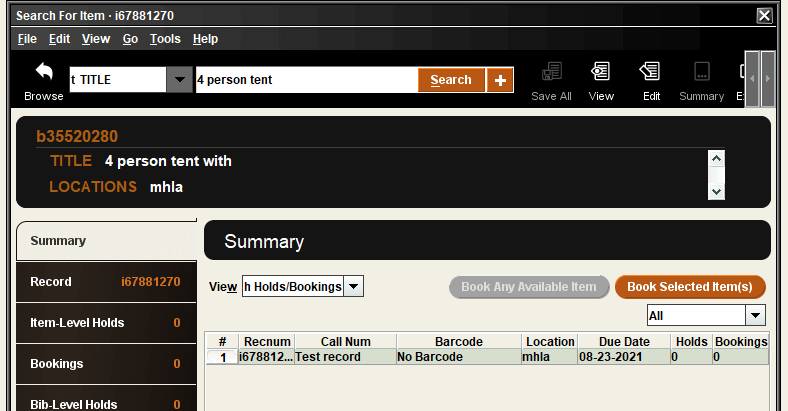Open the Tools menu
The image size is (788, 411).
(165, 39)
